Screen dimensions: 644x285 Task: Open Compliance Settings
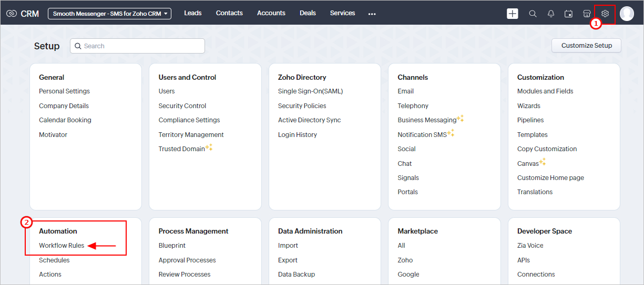189,120
